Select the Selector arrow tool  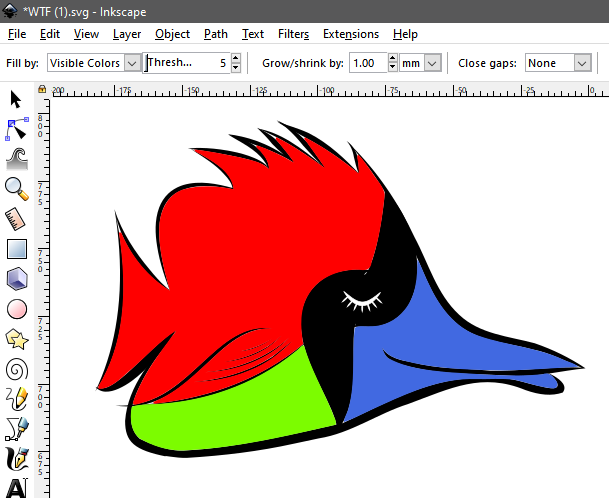tap(16, 99)
